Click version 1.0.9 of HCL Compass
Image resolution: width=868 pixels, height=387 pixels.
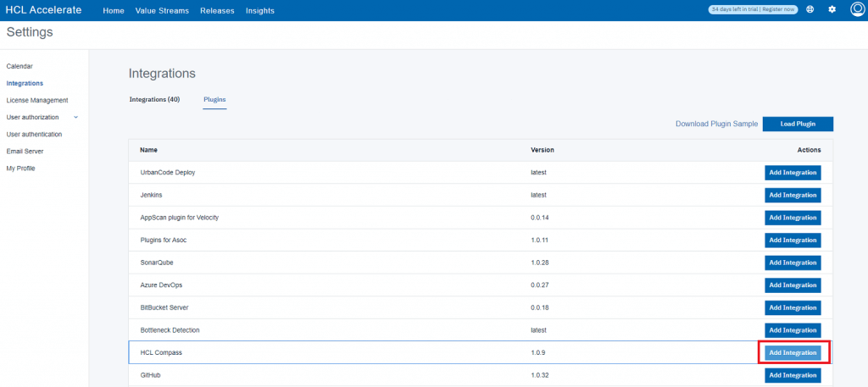tap(538, 353)
